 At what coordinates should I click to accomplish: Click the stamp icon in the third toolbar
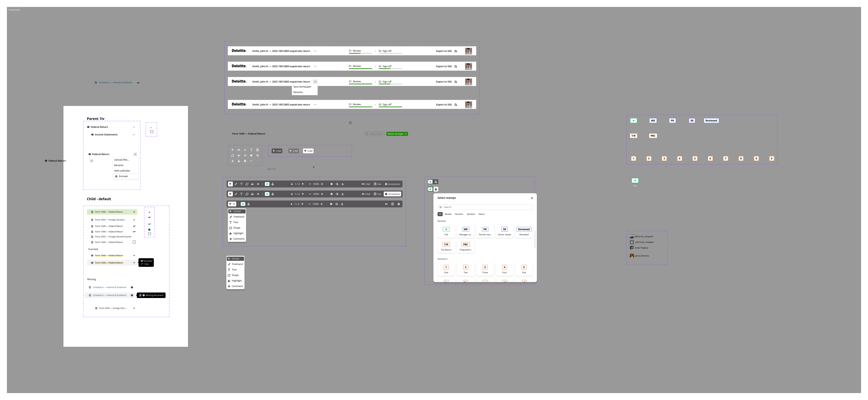[249, 204]
